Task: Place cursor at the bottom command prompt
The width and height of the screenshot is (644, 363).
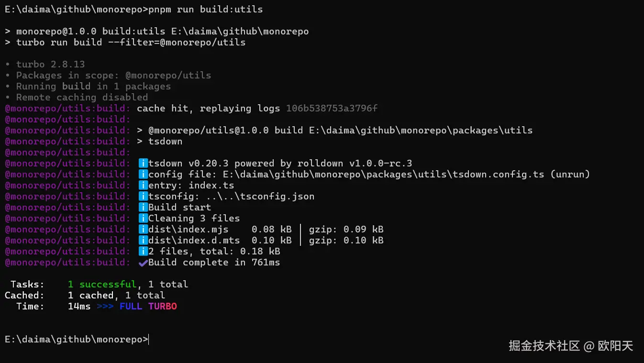Action: tap(149, 340)
